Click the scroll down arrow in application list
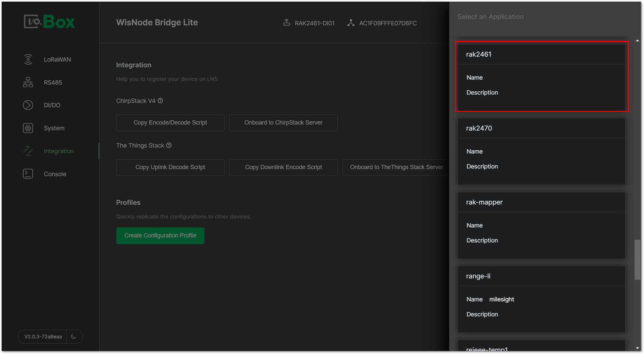Screen dimensions: 644x354 pyautogui.click(x=637, y=348)
